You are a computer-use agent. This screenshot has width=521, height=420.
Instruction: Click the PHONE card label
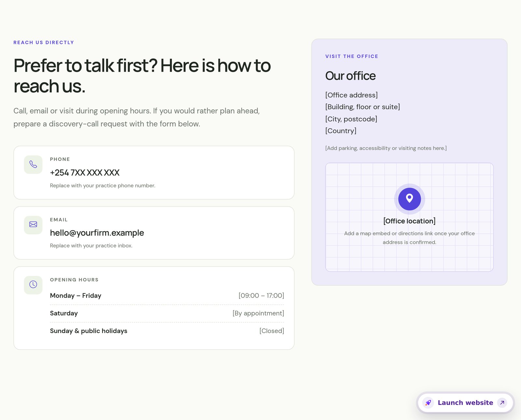[x=60, y=159]
